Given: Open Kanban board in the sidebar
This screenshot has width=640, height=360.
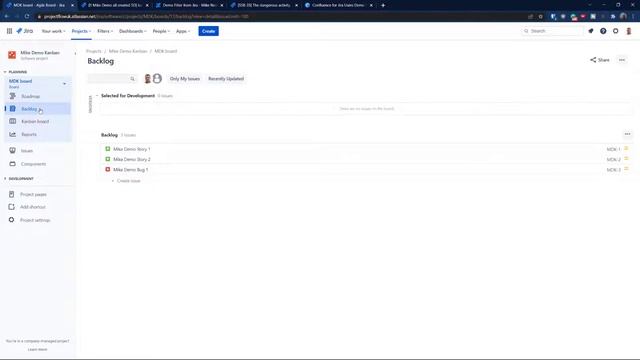Looking at the screenshot, I should pyautogui.click(x=38, y=122).
